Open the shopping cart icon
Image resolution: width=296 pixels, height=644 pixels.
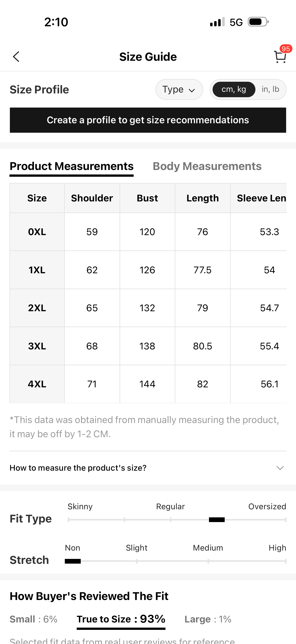pos(280,57)
